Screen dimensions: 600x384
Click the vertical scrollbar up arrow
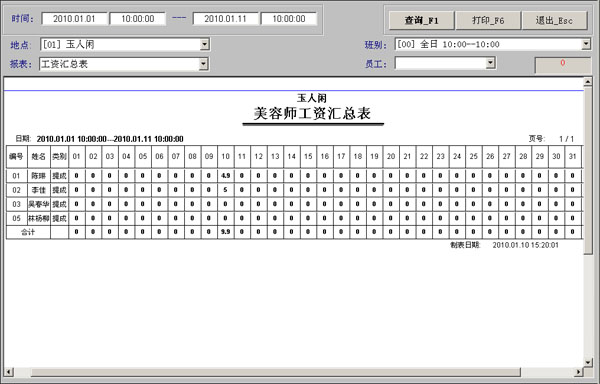tap(588, 81)
